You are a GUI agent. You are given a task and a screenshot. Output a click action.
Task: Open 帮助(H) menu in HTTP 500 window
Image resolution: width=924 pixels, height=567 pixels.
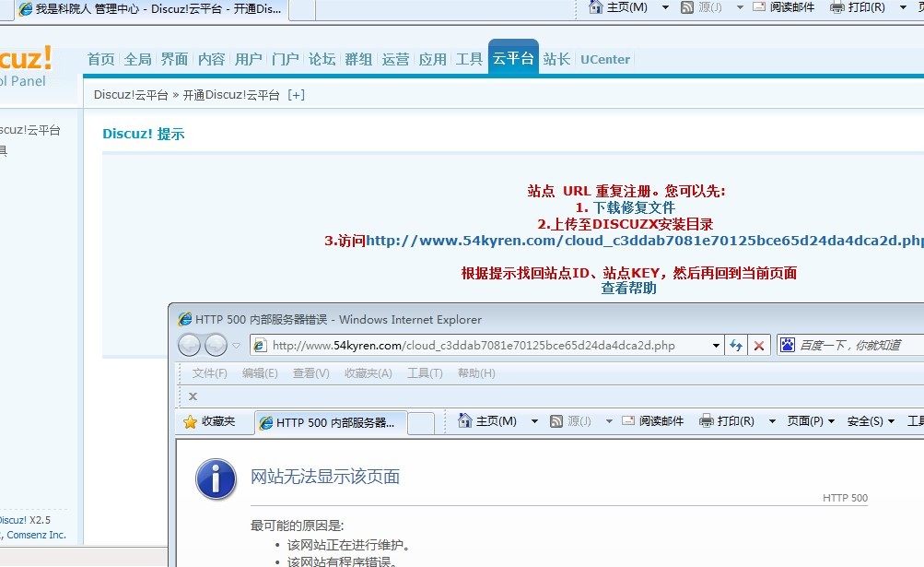(x=476, y=372)
